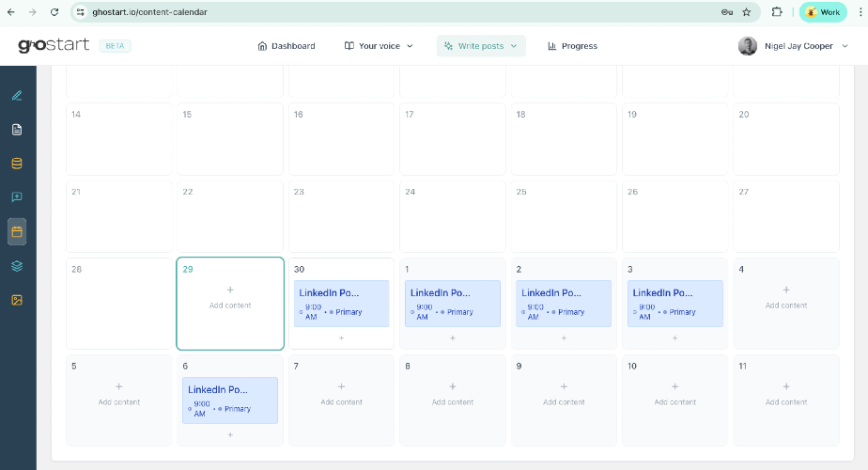Add content on day 11
The image size is (868, 470).
point(786,395)
